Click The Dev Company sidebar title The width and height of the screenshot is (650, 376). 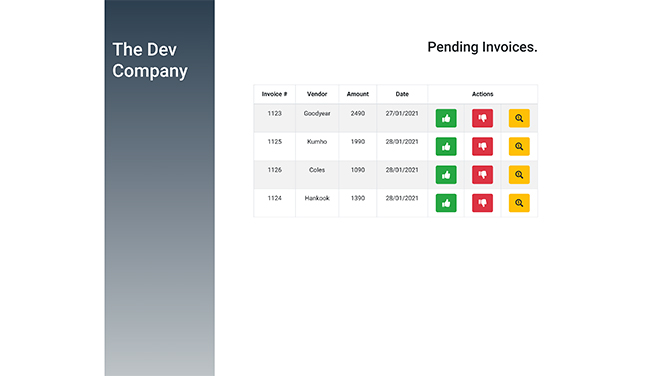(150, 60)
